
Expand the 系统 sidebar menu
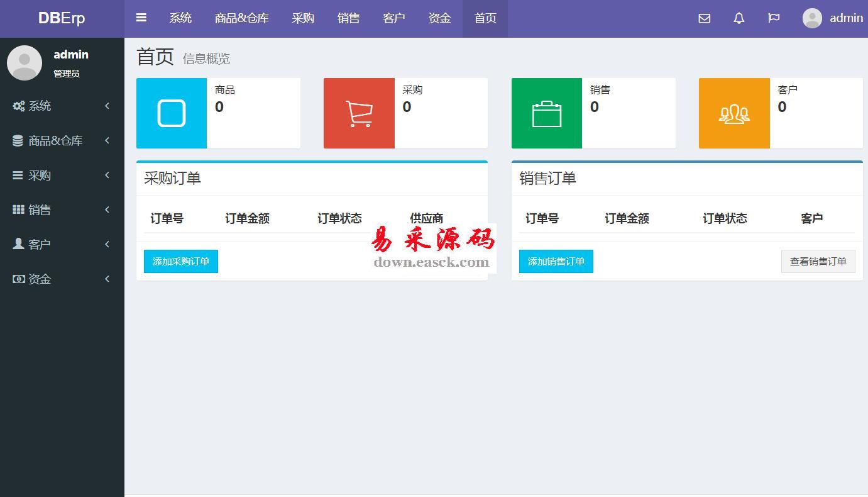62,106
